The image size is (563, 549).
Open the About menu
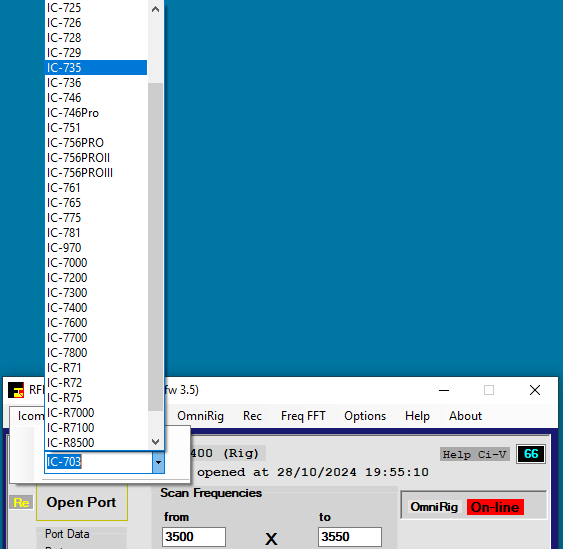pyautogui.click(x=465, y=416)
